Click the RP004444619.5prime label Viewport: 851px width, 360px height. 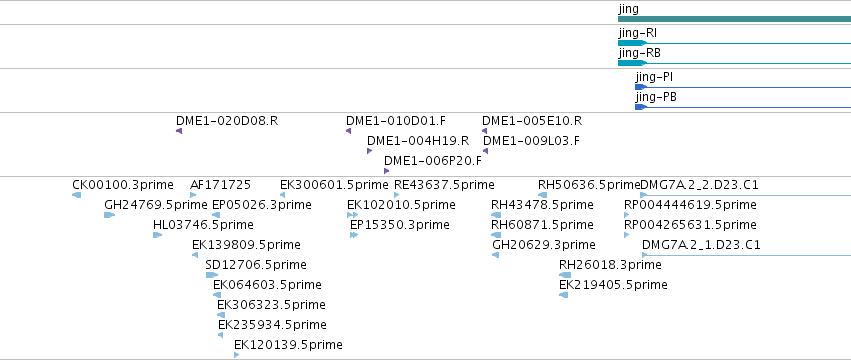(x=690, y=205)
